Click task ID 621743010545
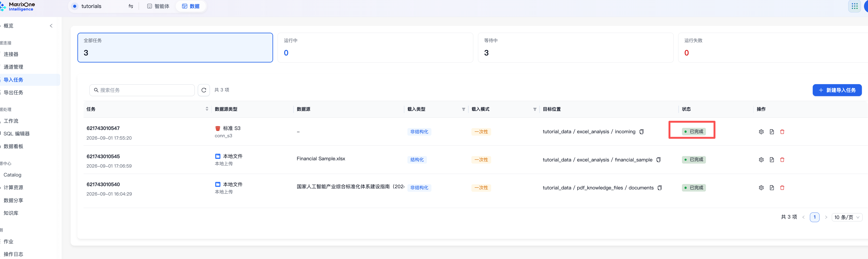Screen dimensions: 868x259 tap(103, 156)
